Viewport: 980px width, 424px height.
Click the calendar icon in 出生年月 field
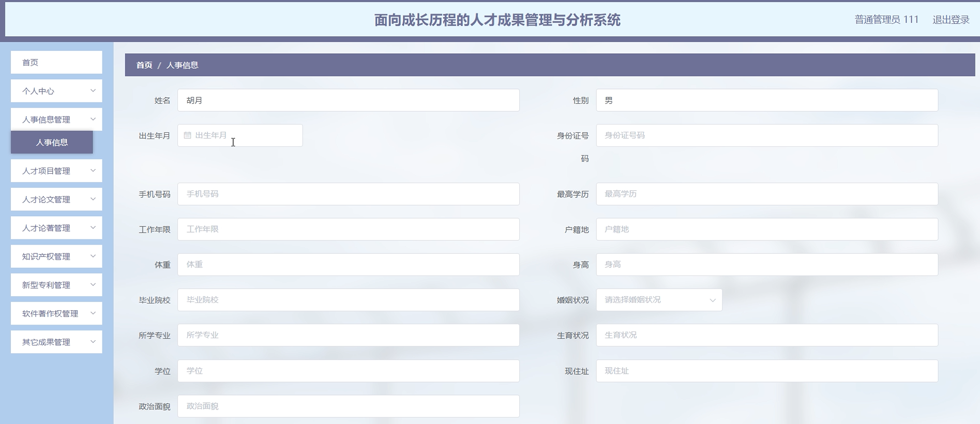pos(187,135)
